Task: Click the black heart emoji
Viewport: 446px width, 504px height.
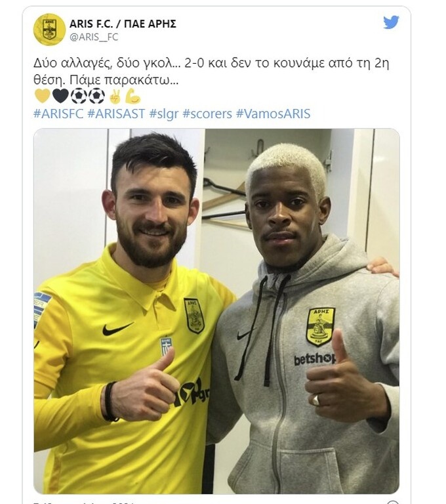Action: coord(60,96)
